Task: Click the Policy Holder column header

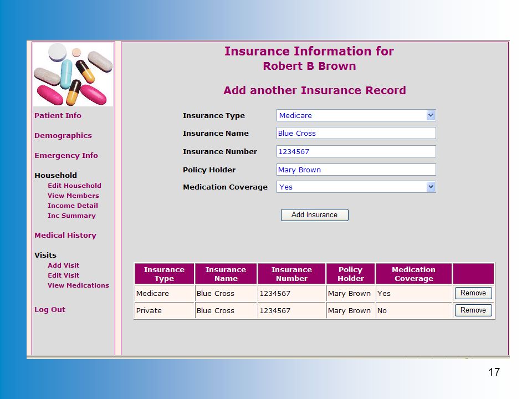Action: [350, 274]
